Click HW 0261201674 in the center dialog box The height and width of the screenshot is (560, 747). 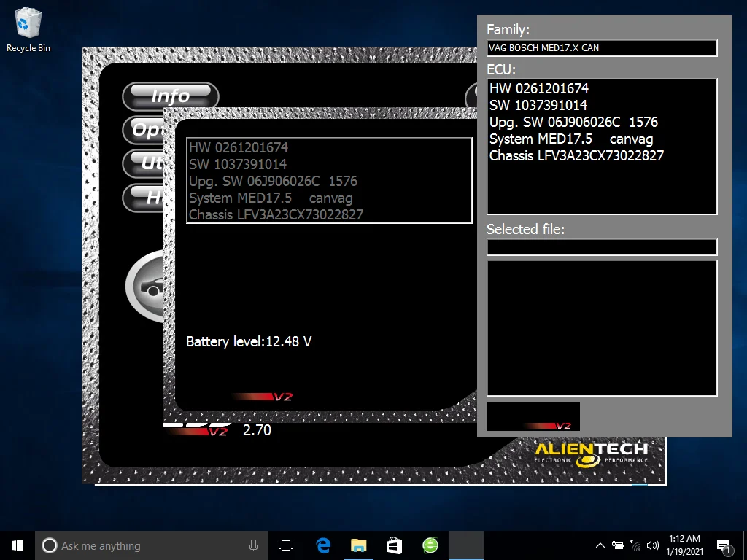[239, 147]
